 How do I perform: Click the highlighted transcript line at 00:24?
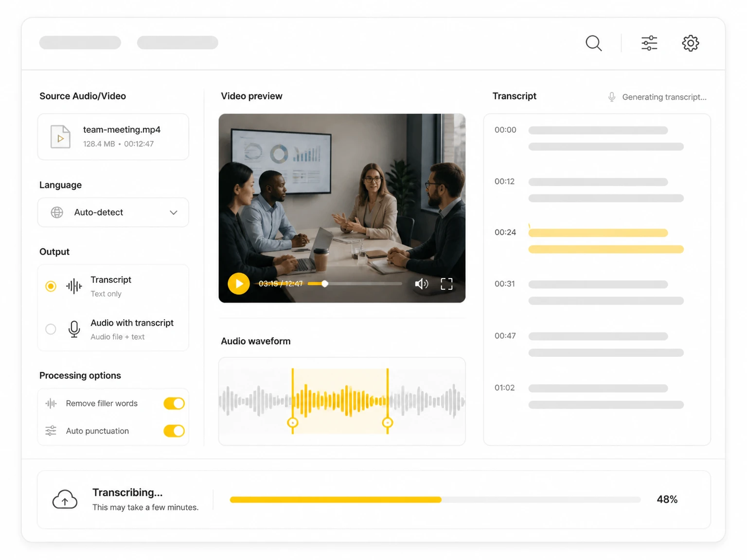click(x=606, y=241)
